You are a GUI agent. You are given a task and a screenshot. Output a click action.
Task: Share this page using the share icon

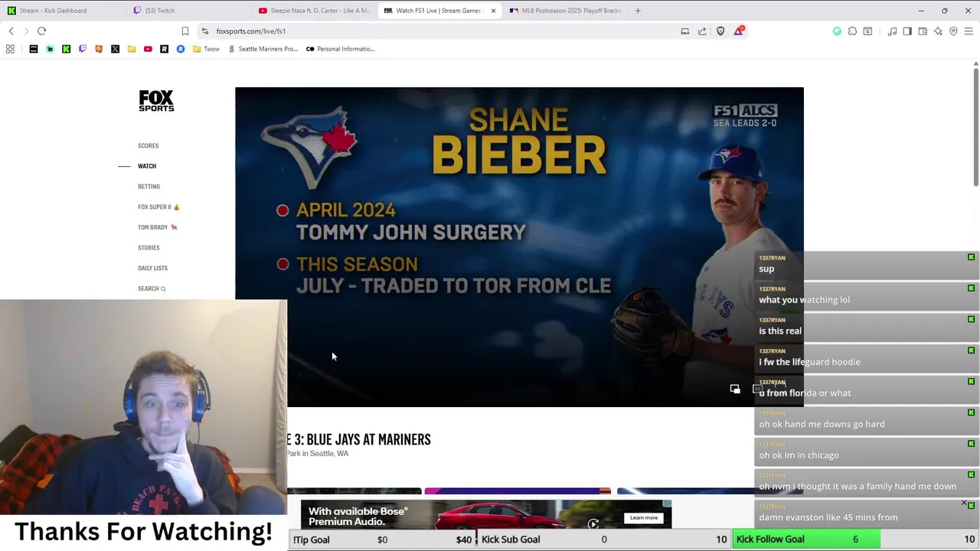point(702,31)
